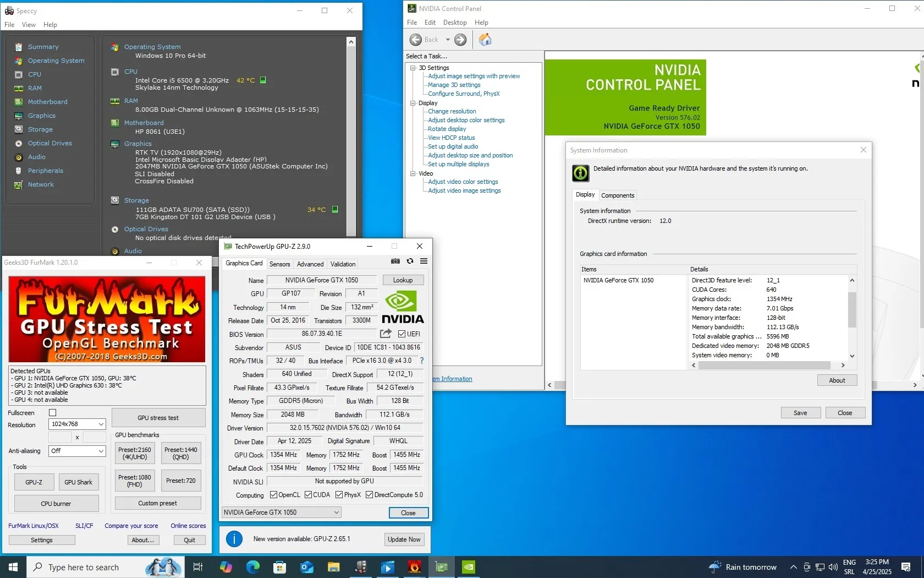The height and width of the screenshot is (578, 924).
Task: Click the NVIDIA Control Panel home icon
Action: tap(485, 40)
